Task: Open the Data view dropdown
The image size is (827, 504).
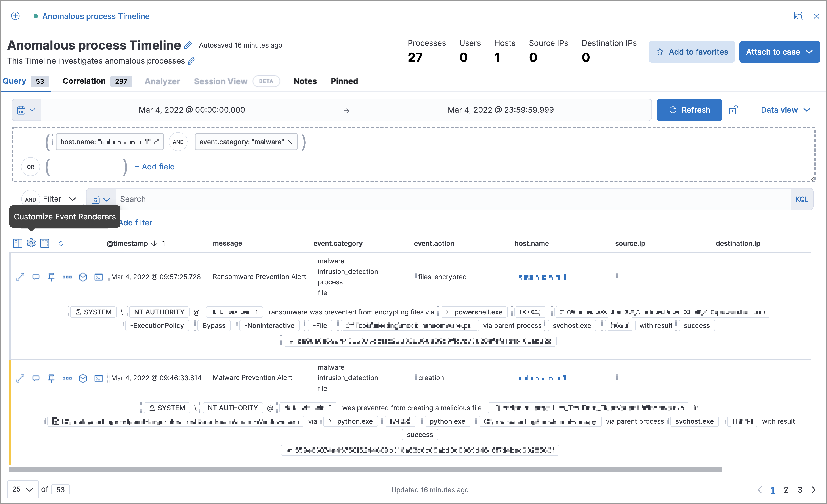Action: coord(785,110)
